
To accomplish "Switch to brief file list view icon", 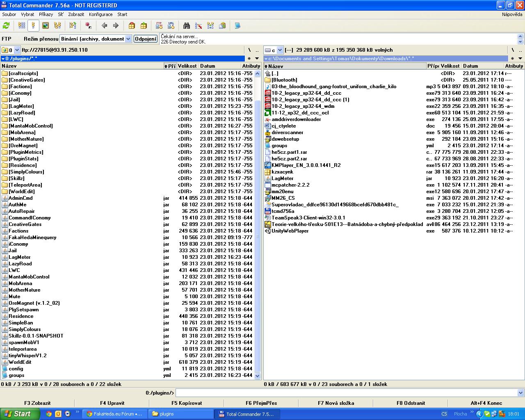I will (22, 25).
